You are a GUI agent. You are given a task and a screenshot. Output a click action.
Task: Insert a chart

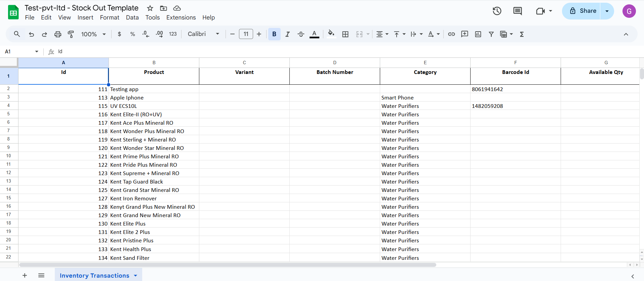pos(478,34)
